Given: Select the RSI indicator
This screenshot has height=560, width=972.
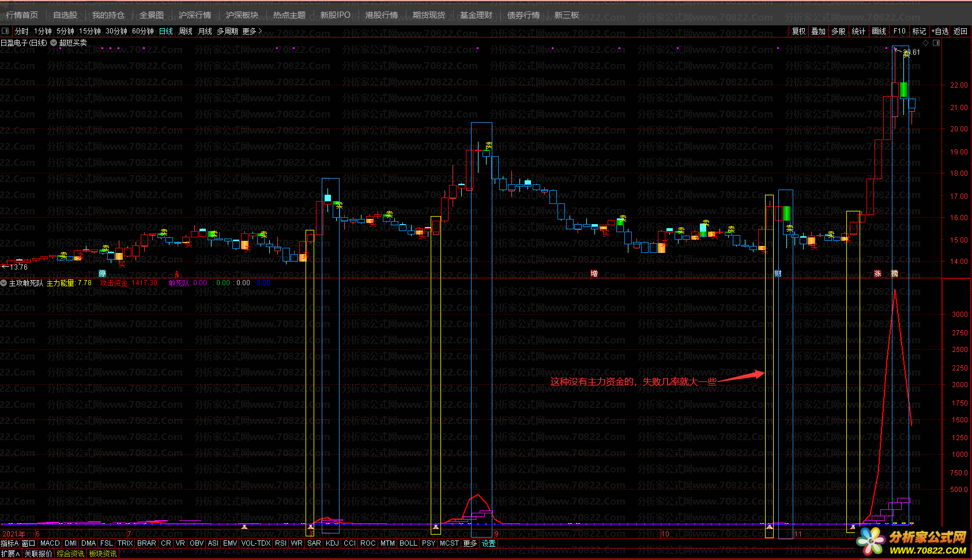Looking at the screenshot, I should [x=281, y=543].
